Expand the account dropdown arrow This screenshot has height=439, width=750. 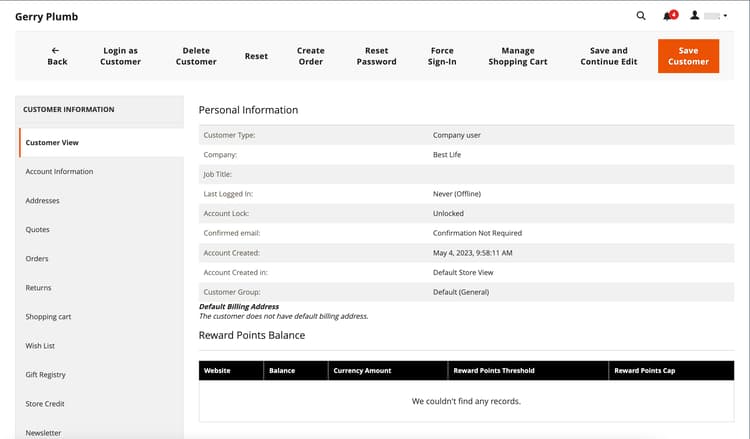[x=725, y=16]
